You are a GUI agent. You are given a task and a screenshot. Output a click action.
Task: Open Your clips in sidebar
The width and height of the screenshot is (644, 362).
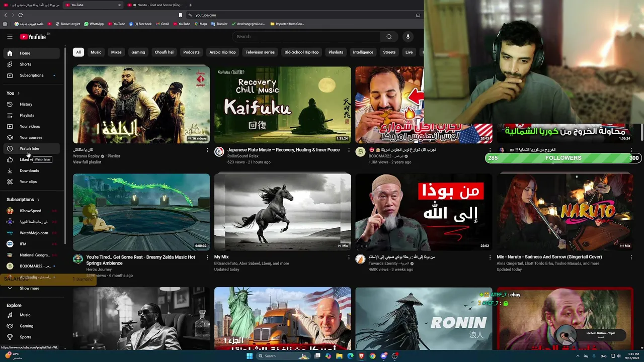pyautogui.click(x=33, y=182)
